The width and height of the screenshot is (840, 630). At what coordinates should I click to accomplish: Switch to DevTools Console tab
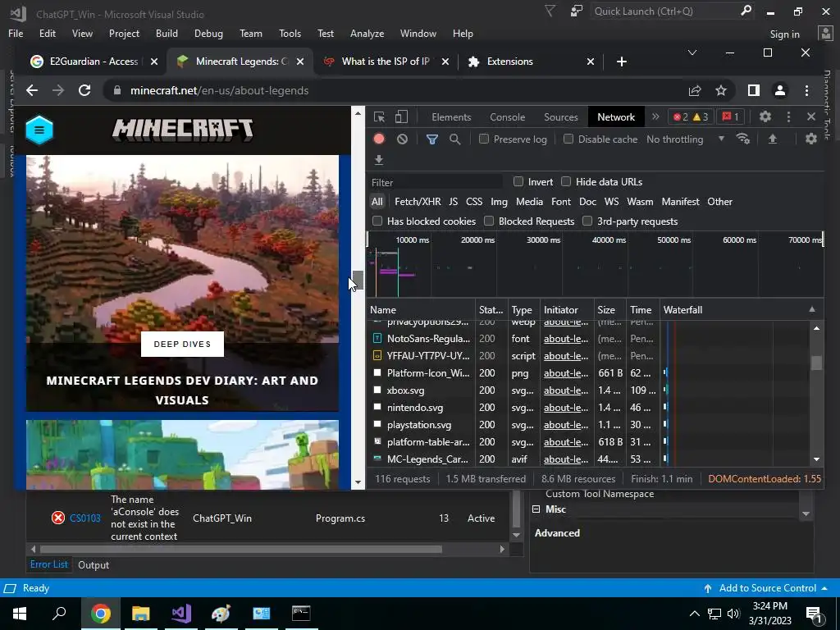(507, 116)
